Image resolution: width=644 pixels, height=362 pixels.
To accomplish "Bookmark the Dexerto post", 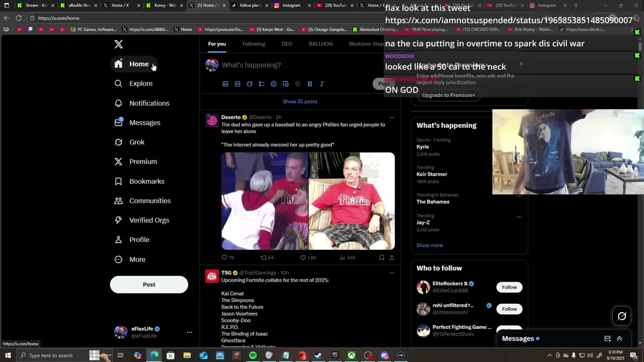I will [382, 257].
